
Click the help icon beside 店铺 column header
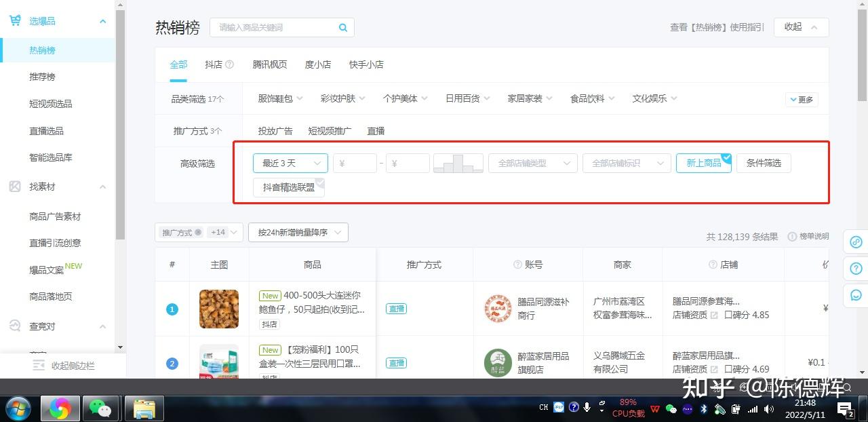pyautogui.click(x=713, y=265)
